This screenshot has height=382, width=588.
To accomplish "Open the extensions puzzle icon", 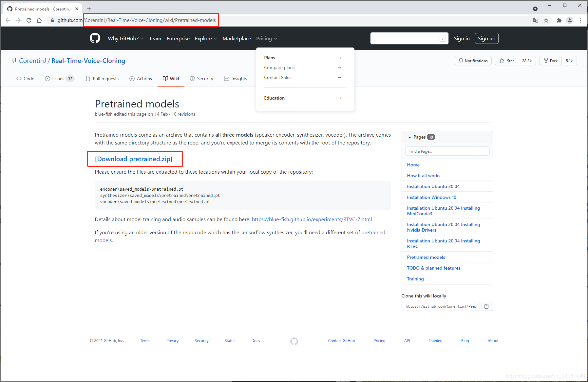I will click(x=559, y=20).
